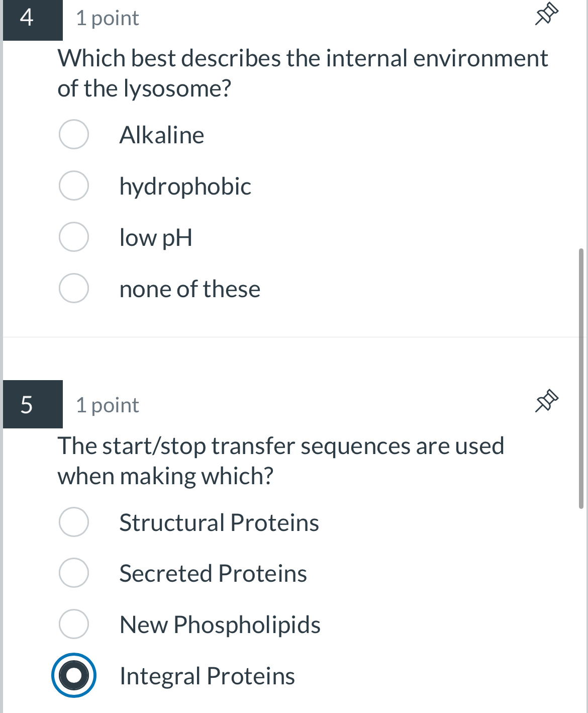Select the Alkaline answer option
The image size is (588, 713).
(x=73, y=133)
